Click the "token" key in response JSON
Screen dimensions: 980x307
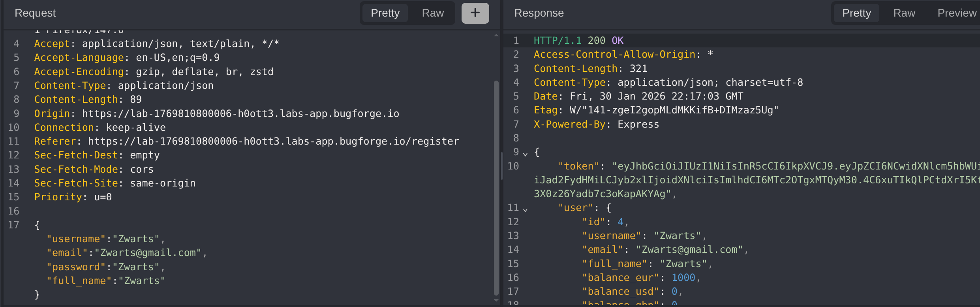pos(578,166)
